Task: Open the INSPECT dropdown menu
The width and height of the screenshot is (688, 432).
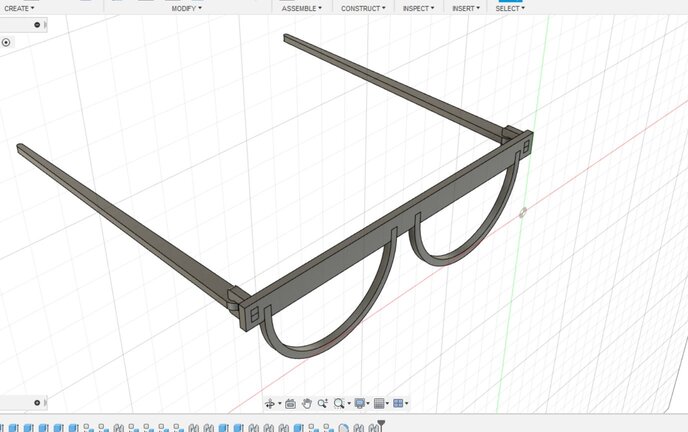Action: point(419,8)
